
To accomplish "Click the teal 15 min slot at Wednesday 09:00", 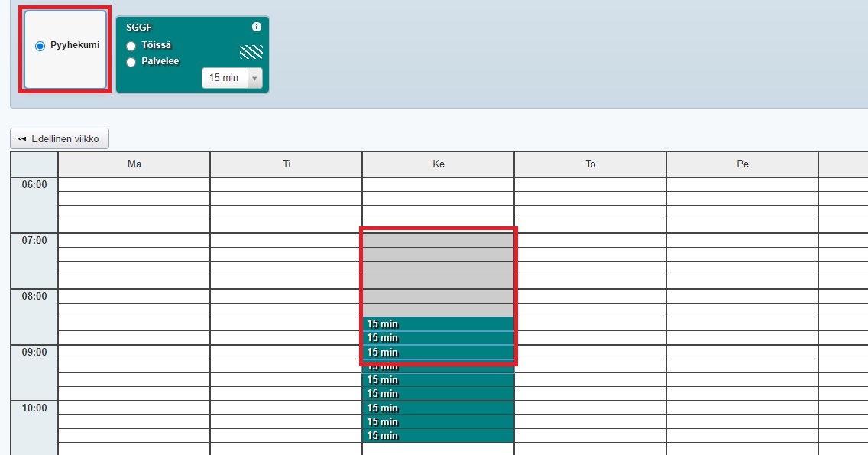I will point(438,353).
